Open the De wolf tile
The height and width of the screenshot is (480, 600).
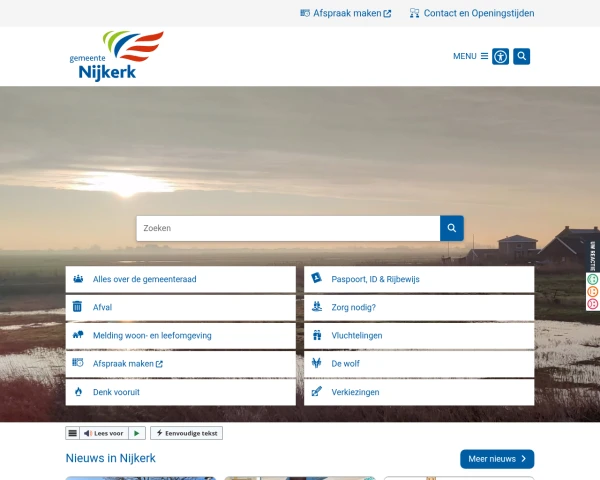[x=419, y=364]
